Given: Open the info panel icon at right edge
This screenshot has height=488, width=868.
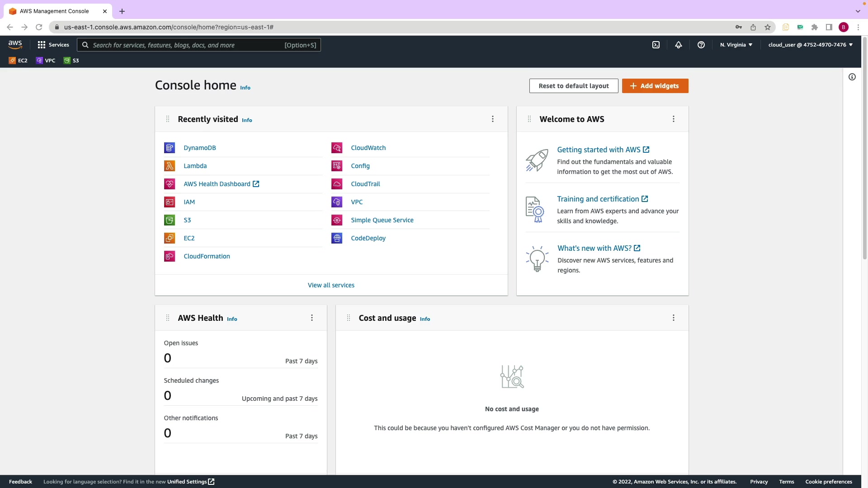Looking at the screenshot, I should (852, 77).
